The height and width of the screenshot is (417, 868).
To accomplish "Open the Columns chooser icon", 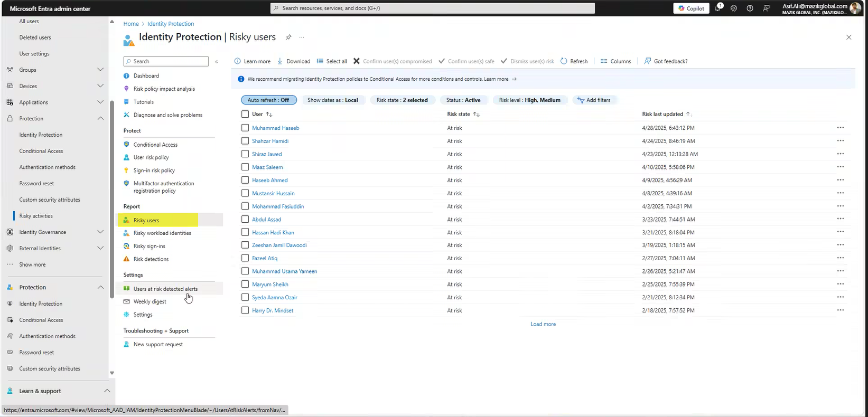I will click(x=604, y=61).
